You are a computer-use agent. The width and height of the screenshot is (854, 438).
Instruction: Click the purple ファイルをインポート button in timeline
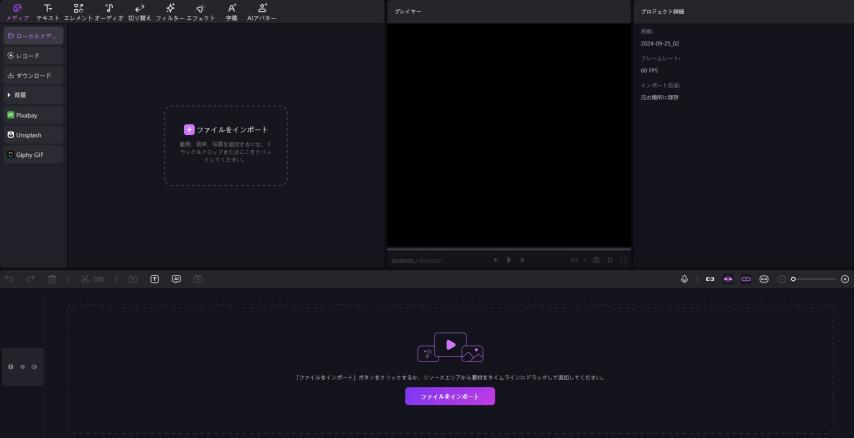(x=449, y=396)
